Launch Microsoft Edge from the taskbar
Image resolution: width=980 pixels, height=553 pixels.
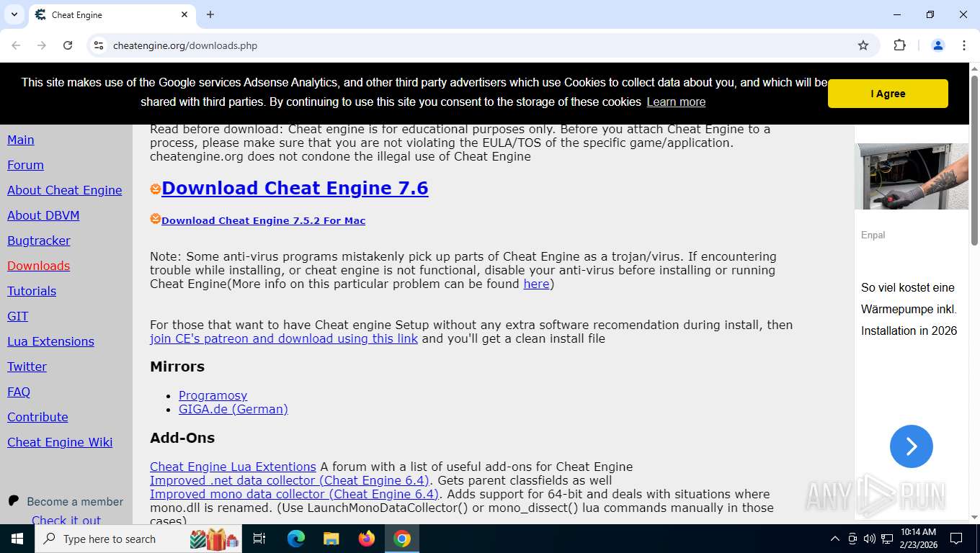[x=295, y=539]
